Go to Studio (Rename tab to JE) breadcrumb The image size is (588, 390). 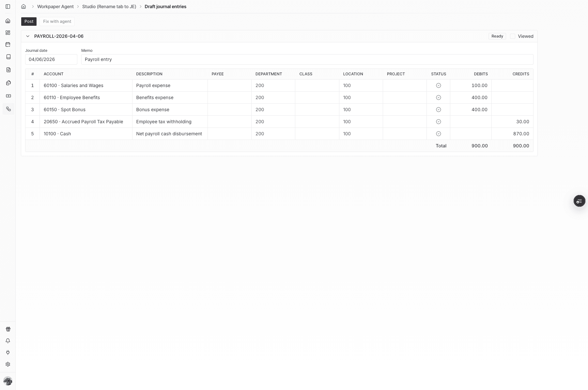[109, 7]
